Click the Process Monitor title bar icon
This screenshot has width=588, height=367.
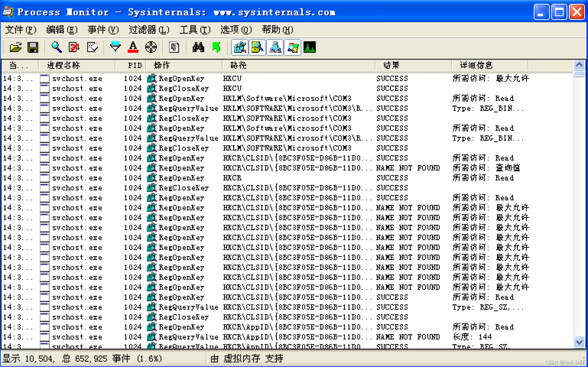8,12
